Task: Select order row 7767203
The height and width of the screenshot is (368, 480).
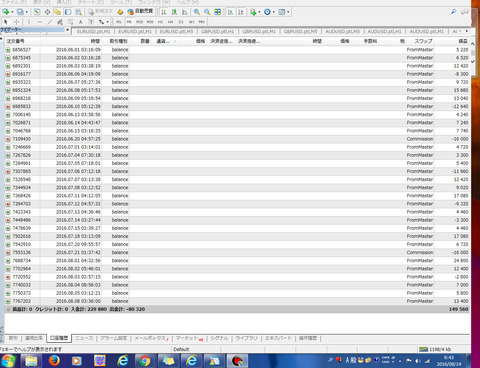Action: coord(237,301)
